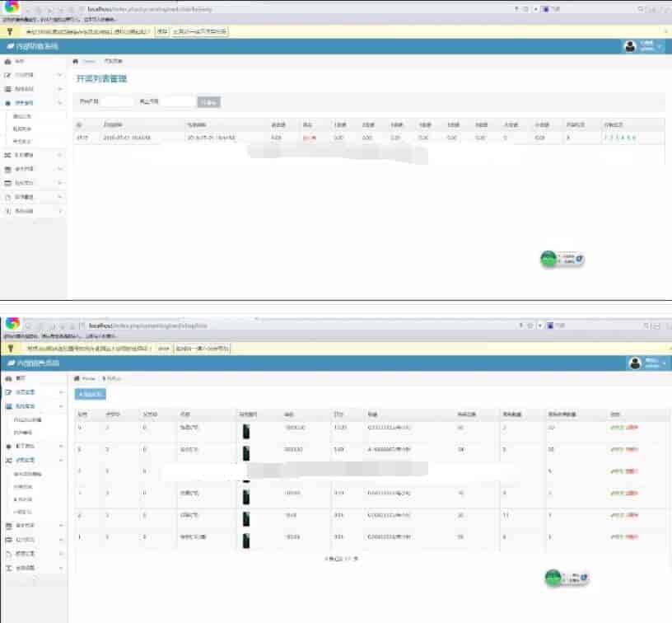Viewport: 672px width, 623px height.
Task: Click the home icon in the upper window's breadcrumb
Action: click(76, 61)
